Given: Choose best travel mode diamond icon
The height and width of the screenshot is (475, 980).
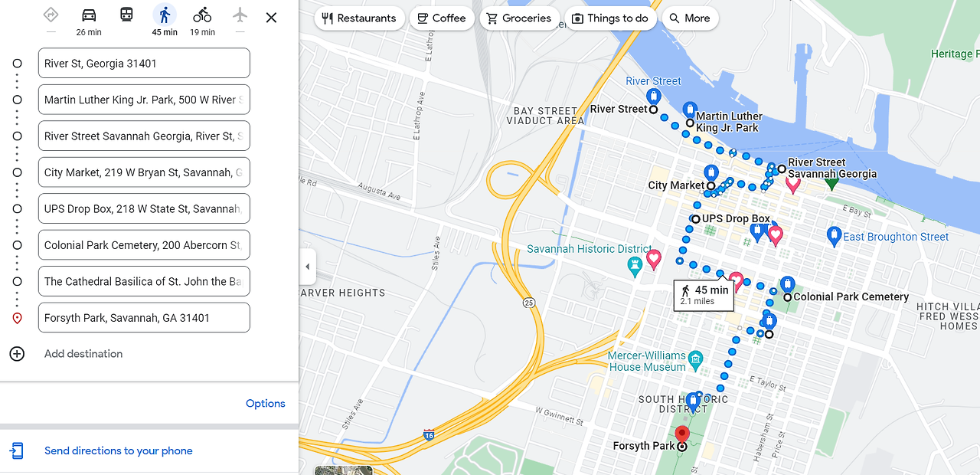Looking at the screenshot, I should (x=51, y=15).
